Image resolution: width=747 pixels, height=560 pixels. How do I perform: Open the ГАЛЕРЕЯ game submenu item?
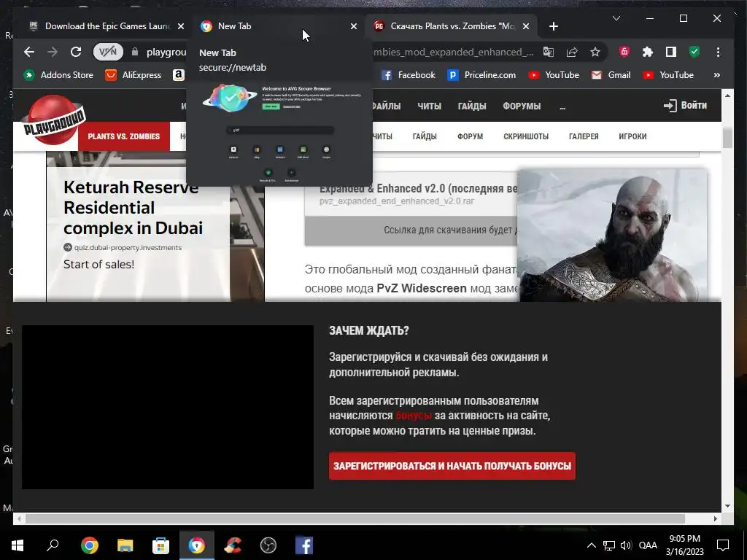tap(584, 136)
